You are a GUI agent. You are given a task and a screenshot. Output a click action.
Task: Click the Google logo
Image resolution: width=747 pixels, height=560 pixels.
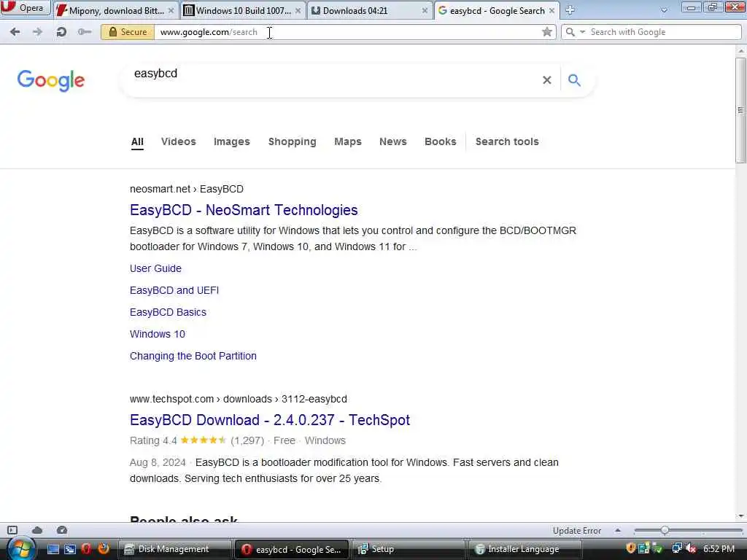pos(50,80)
